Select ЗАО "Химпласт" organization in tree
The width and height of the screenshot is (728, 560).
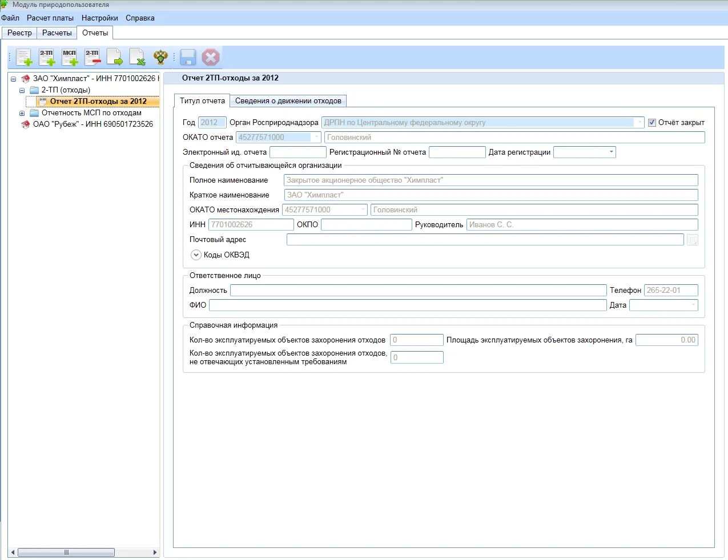click(95, 79)
